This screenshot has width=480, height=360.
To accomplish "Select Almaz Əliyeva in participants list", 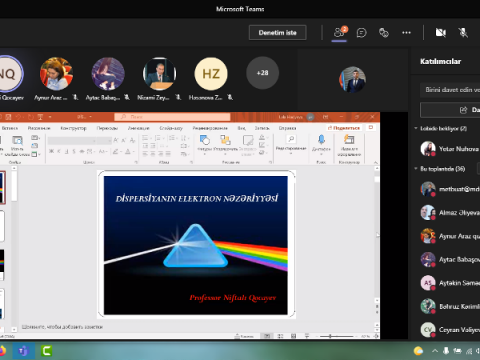I will (450, 213).
